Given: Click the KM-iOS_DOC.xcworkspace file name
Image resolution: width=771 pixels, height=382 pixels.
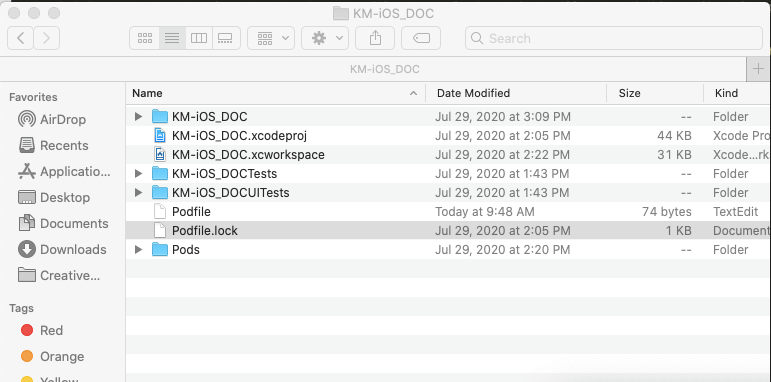Looking at the screenshot, I should 248,155.
